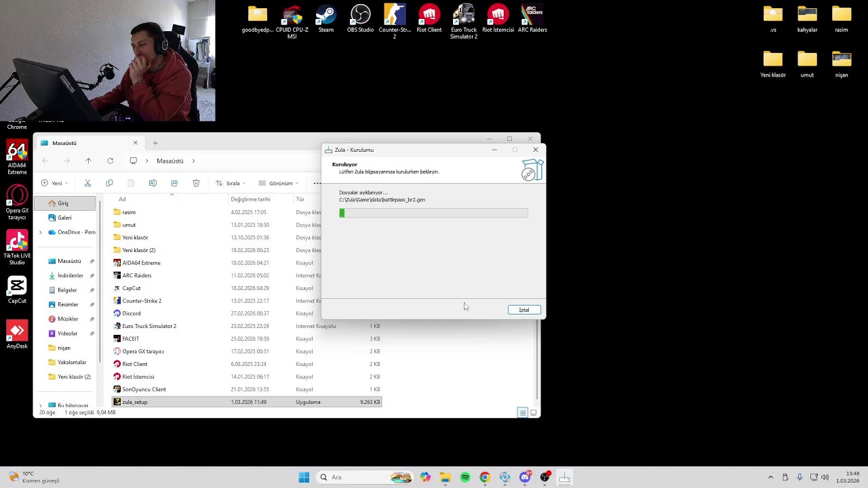Click the Rename icon in Explorer toolbar
868x488 pixels.
[153, 183]
